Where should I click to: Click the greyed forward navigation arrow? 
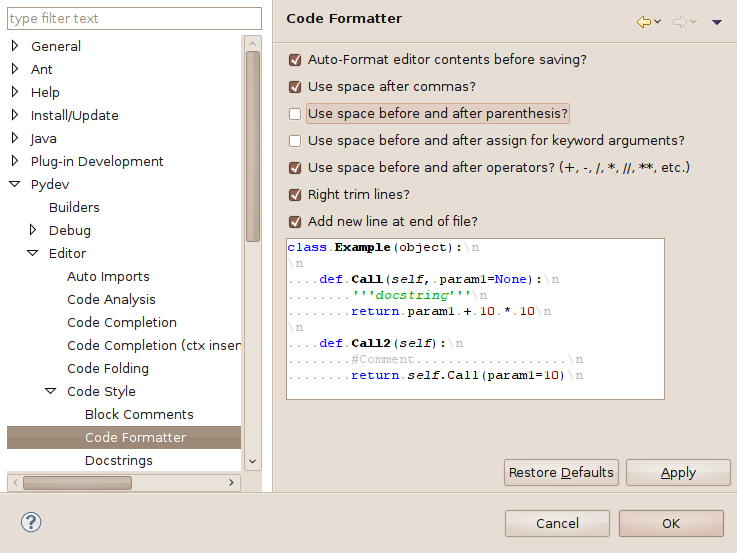680,22
